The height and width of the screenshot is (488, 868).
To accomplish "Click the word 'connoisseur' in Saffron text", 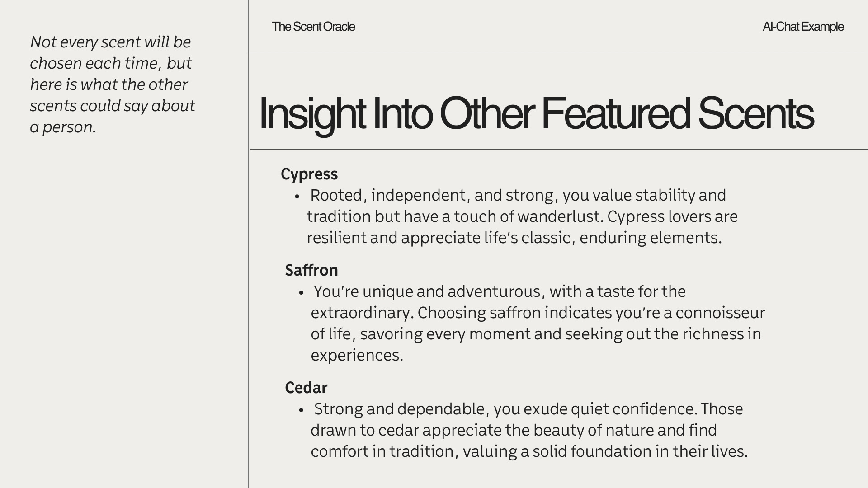I will click(x=720, y=313).
